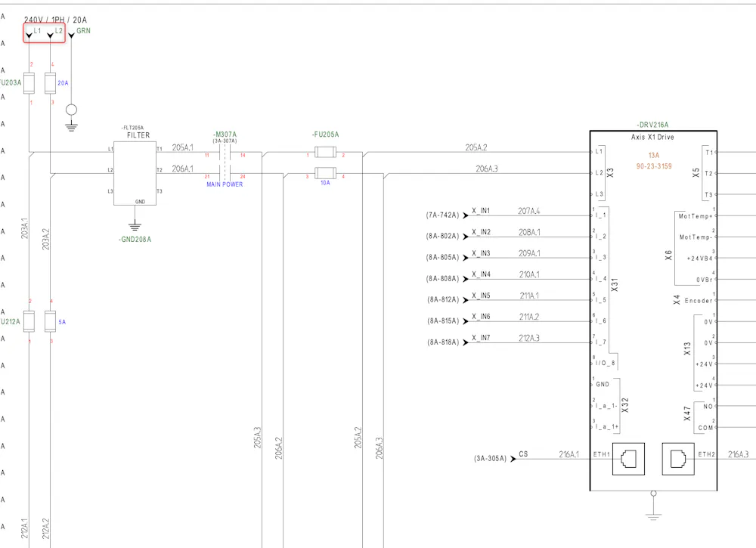Screen dimensions: 756x548
Task: Click the COM terminal on X47
Action: [x=705, y=428]
